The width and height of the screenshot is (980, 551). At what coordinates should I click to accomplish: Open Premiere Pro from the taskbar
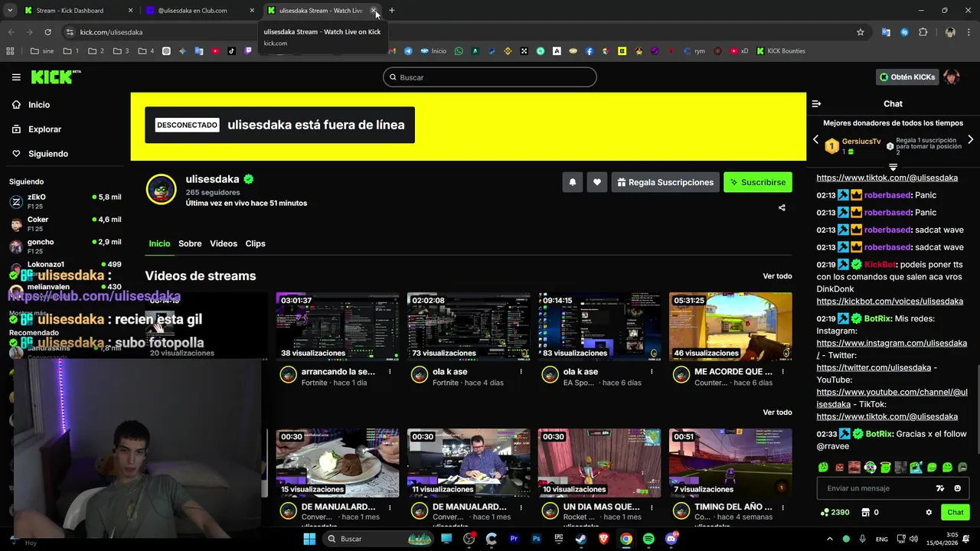(x=514, y=539)
